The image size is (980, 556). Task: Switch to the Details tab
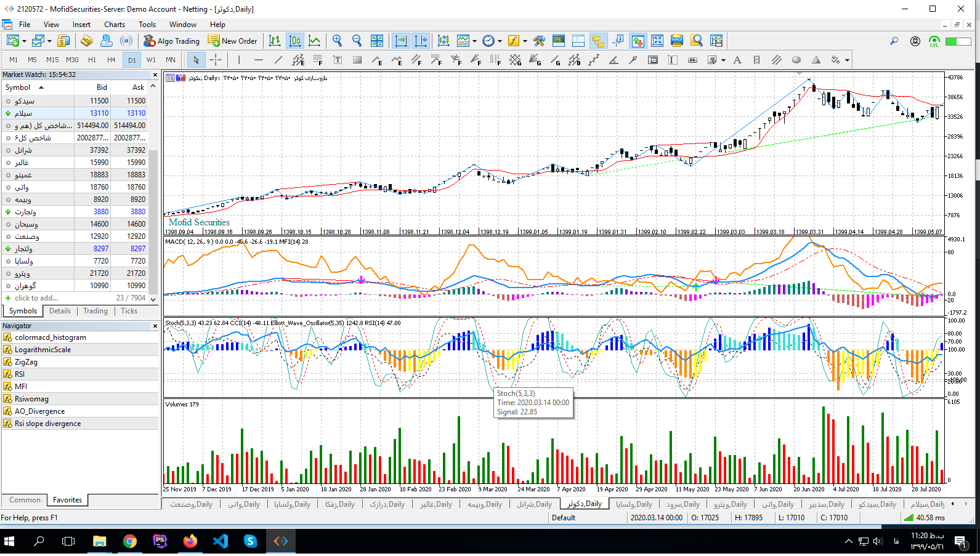click(x=60, y=311)
